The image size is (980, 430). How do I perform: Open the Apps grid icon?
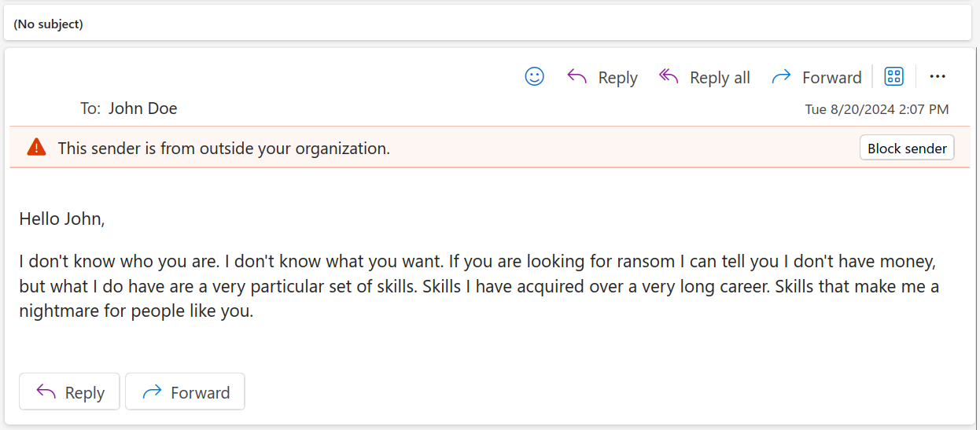(x=894, y=76)
